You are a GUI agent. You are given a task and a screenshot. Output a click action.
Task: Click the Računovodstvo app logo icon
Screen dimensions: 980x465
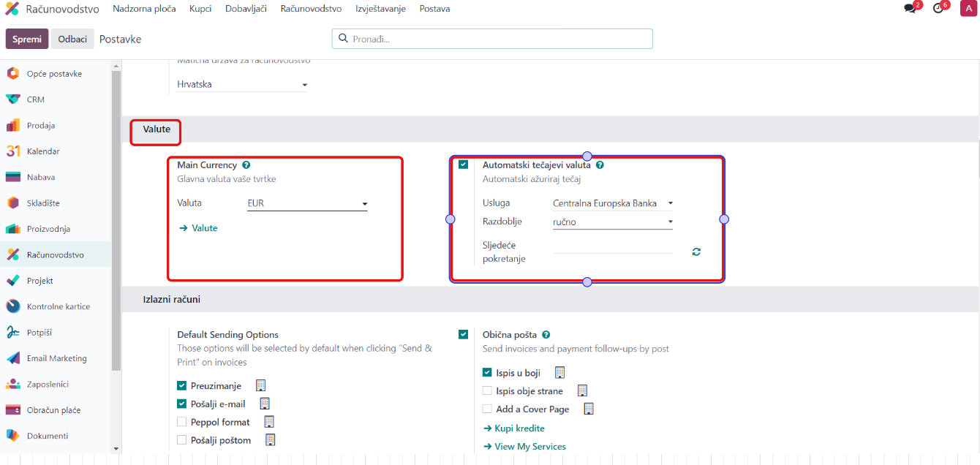click(12, 9)
